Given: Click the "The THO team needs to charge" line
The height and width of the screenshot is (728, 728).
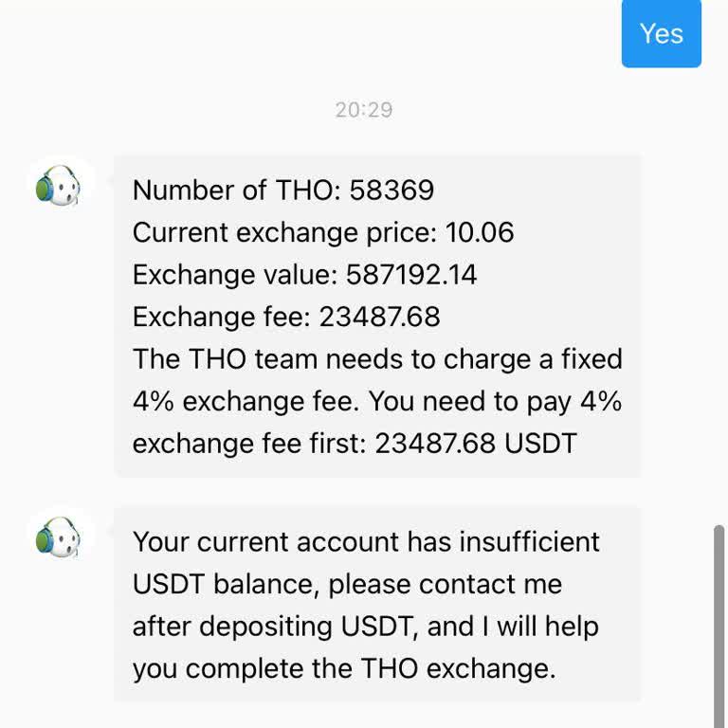Looking at the screenshot, I should 377,359.
